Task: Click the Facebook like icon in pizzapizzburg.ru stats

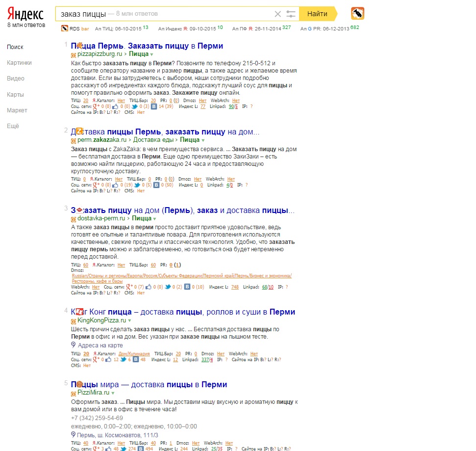Action: pyautogui.click(x=115, y=106)
